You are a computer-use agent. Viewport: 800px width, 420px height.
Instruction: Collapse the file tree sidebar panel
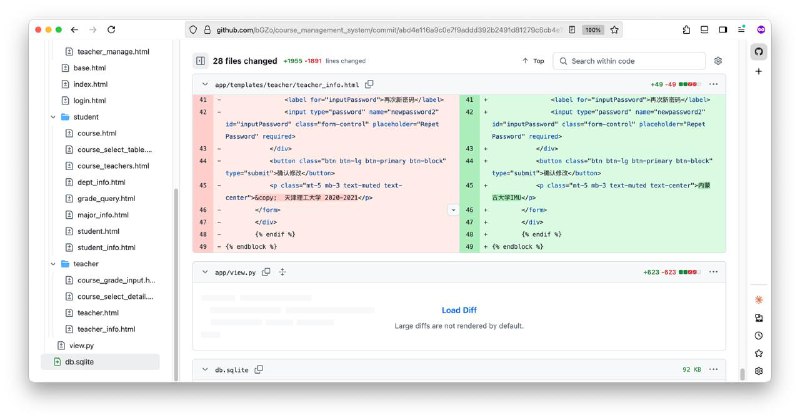200,61
